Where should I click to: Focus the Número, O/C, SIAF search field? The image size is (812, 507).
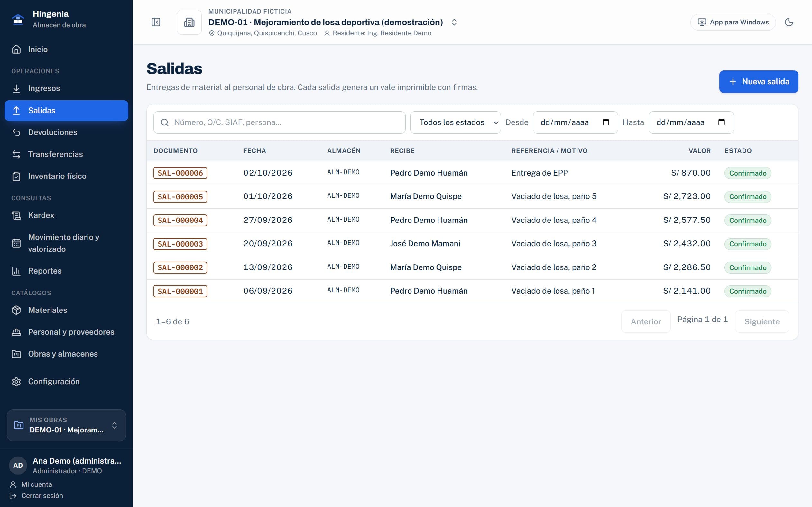tap(280, 122)
